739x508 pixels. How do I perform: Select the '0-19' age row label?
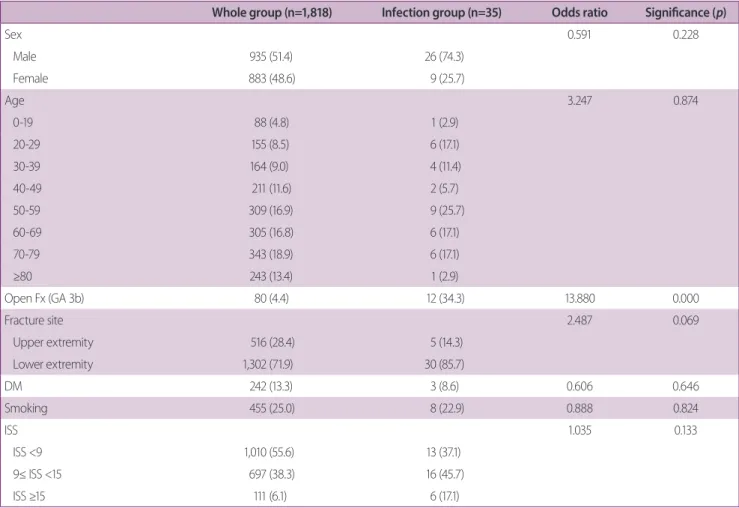coord(23,123)
